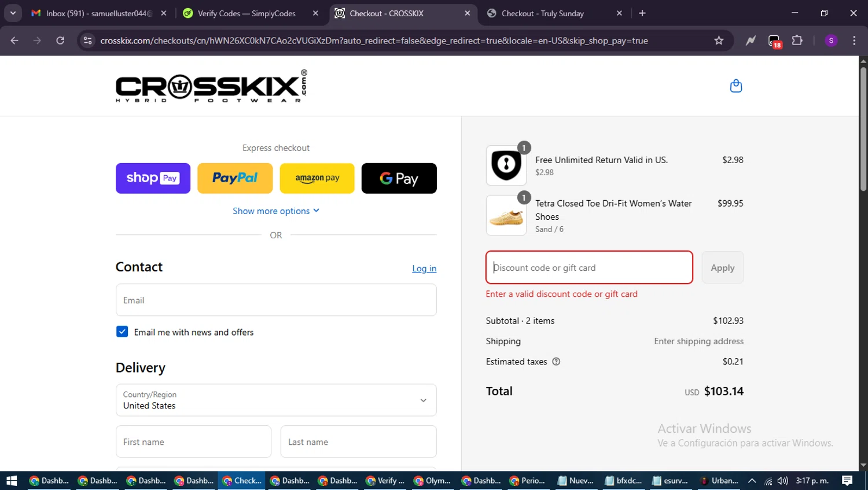Viewport: 868px width, 490px height.
Task: Choose Google Pay express checkout
Action: 399,178
